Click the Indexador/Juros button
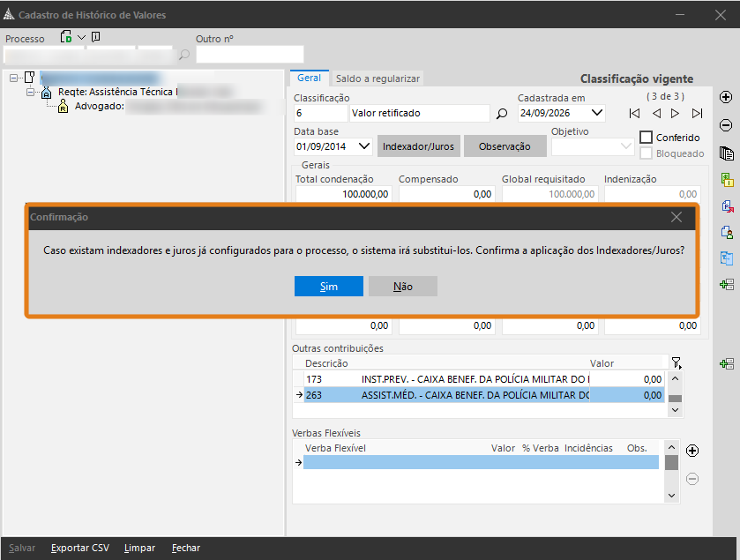The image size is (740, 560). pos(419,146)
